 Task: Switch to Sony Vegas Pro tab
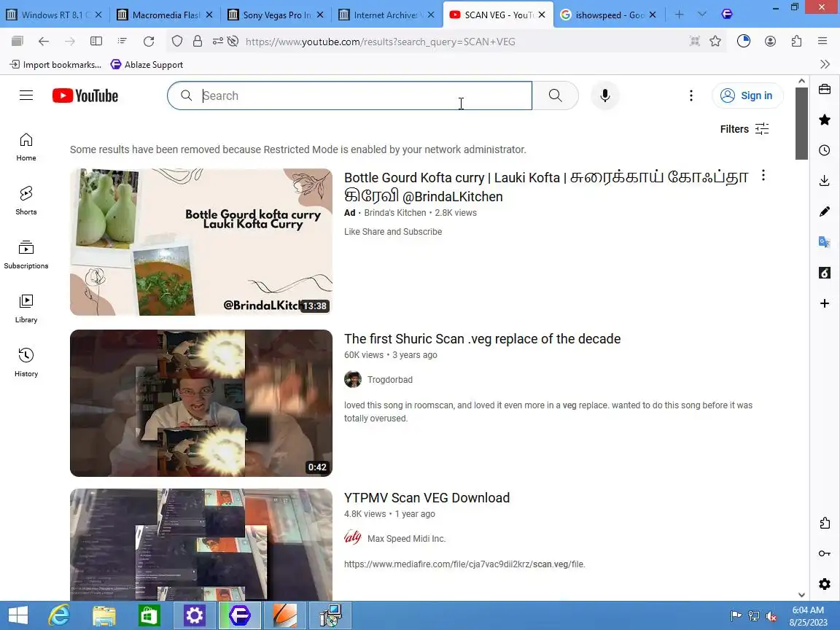click(276, 15)
